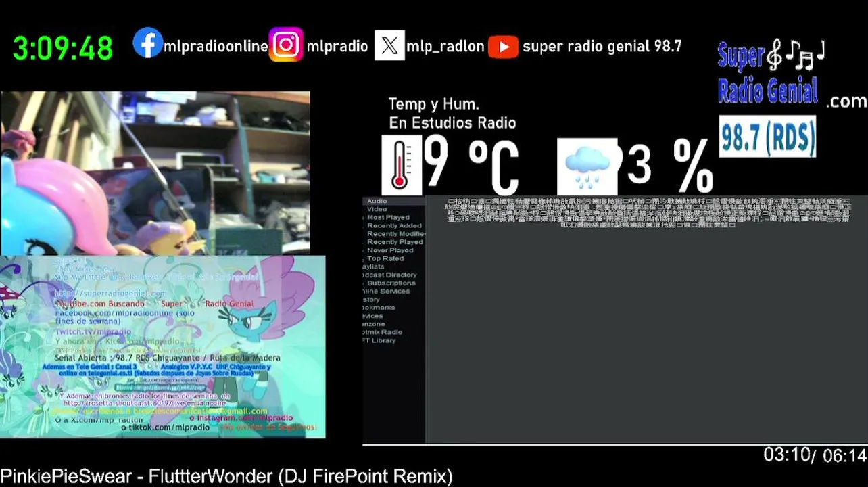Click the mlpradioonline Facebook handle
Viewport: 868px width, 487px height.
216,46
